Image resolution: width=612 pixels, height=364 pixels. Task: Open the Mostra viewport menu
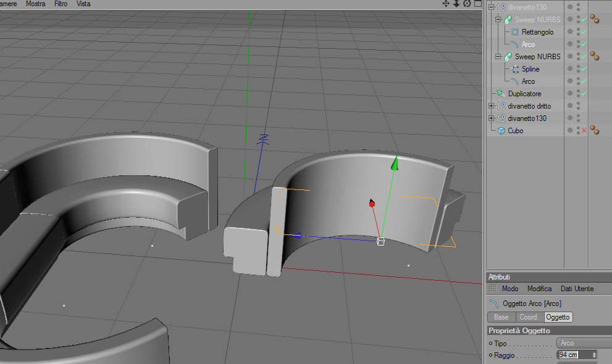36,4
